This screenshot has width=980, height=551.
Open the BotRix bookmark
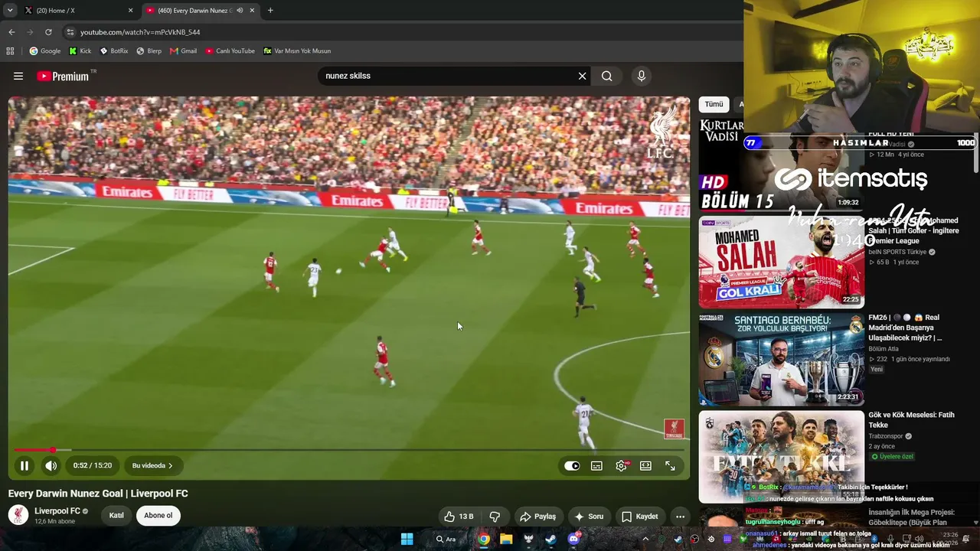[x=114, y=51]
